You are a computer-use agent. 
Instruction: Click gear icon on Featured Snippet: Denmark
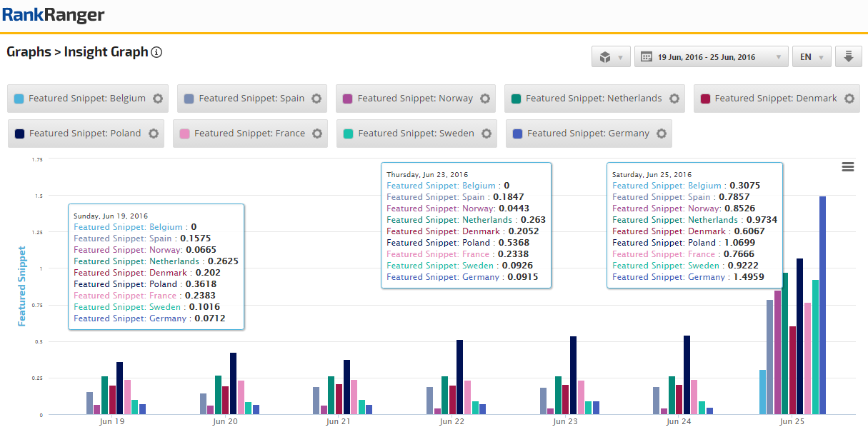tap(849, 99)
